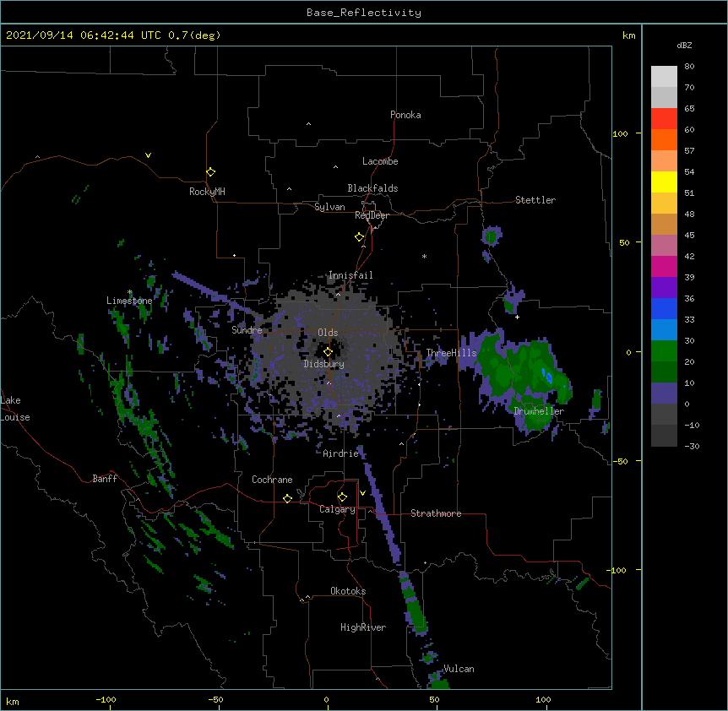
Task: Select the Innisfail city label
Action: 350,275
